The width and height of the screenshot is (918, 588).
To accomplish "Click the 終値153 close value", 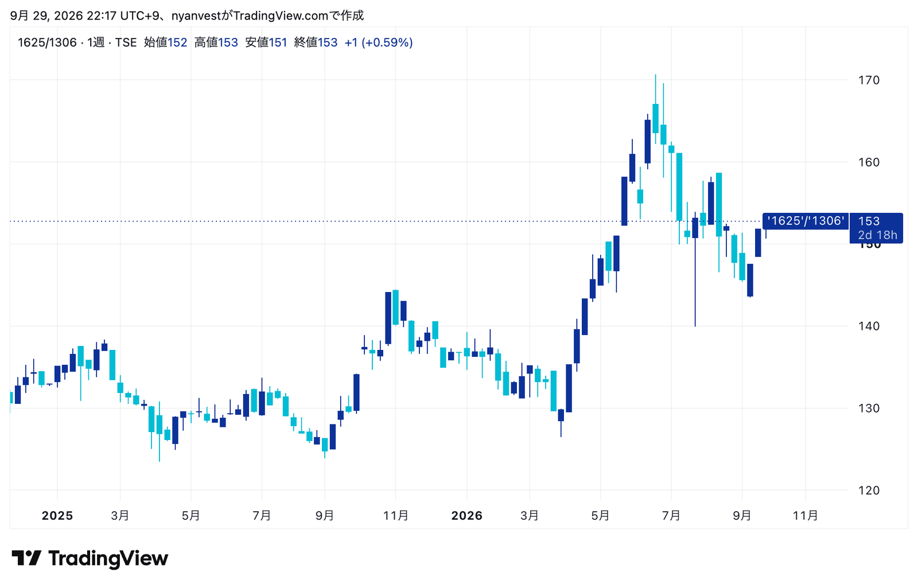I will tap(316, 42).
